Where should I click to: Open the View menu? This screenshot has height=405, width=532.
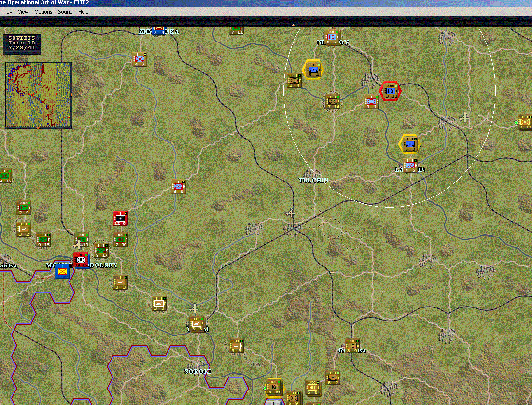pyautogui.click(x=23, y=12)
